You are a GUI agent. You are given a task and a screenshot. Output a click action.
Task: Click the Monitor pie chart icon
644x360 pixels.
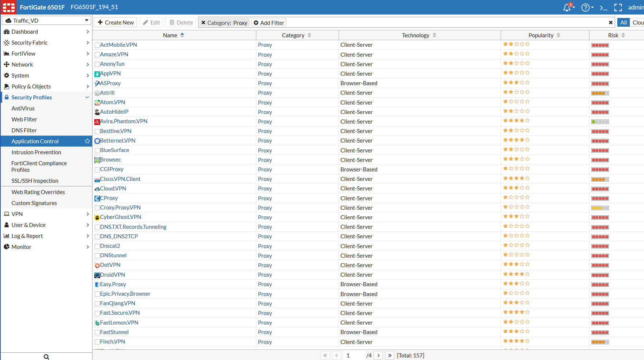coord(7,247)
